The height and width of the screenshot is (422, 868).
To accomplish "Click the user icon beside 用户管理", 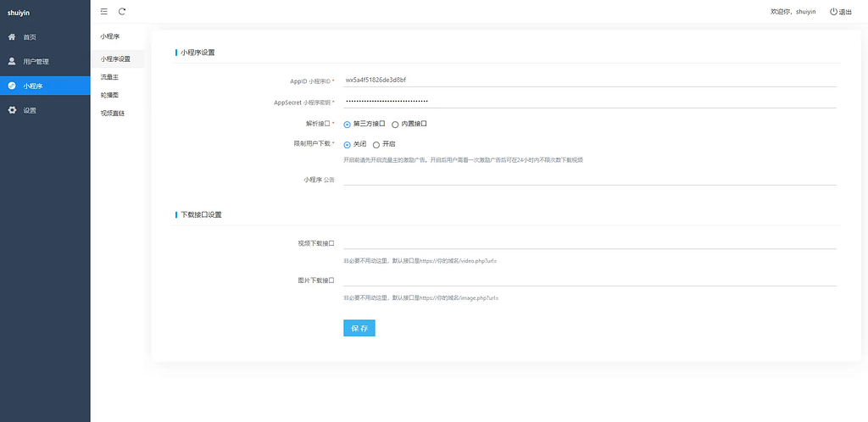I will 12,61.
